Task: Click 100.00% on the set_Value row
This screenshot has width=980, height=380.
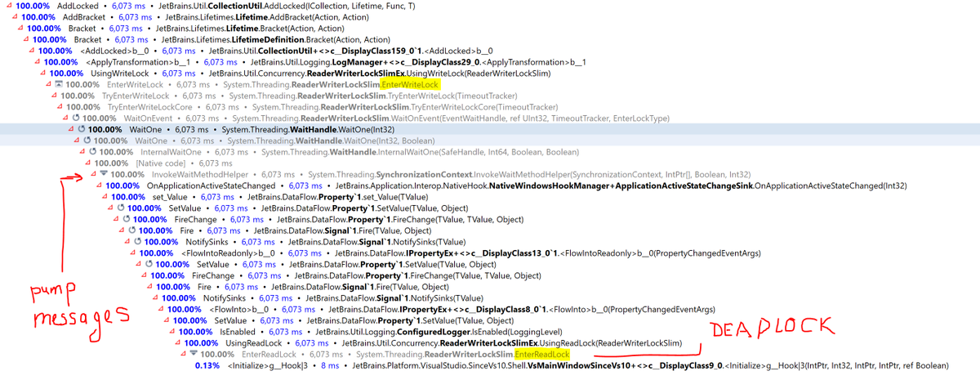Action: pos(129,197)
